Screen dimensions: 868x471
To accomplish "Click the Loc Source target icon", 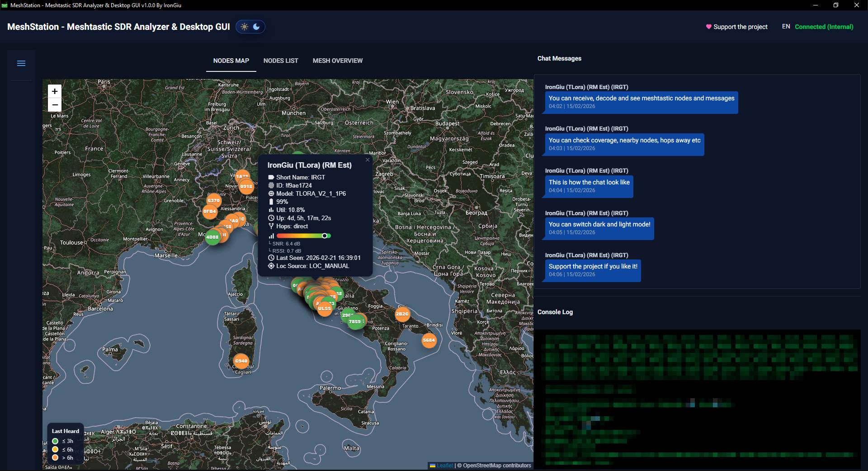I will tap(271, 266).
